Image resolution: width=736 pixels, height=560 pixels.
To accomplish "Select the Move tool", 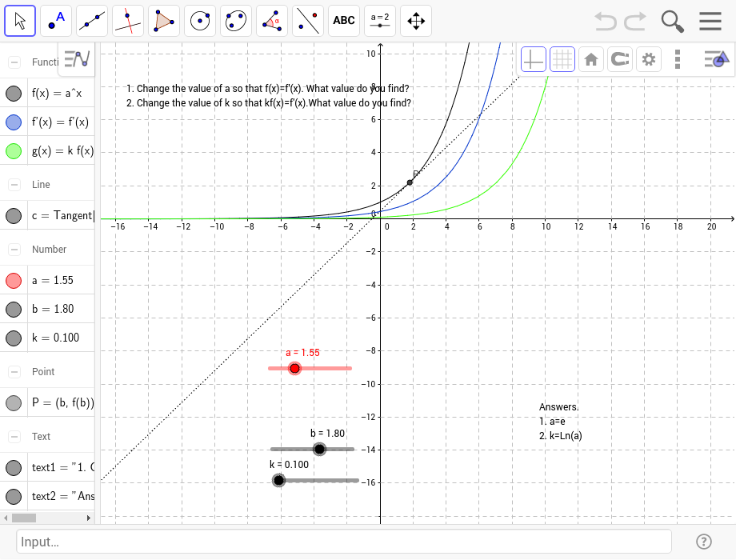I will pos(20,20).
